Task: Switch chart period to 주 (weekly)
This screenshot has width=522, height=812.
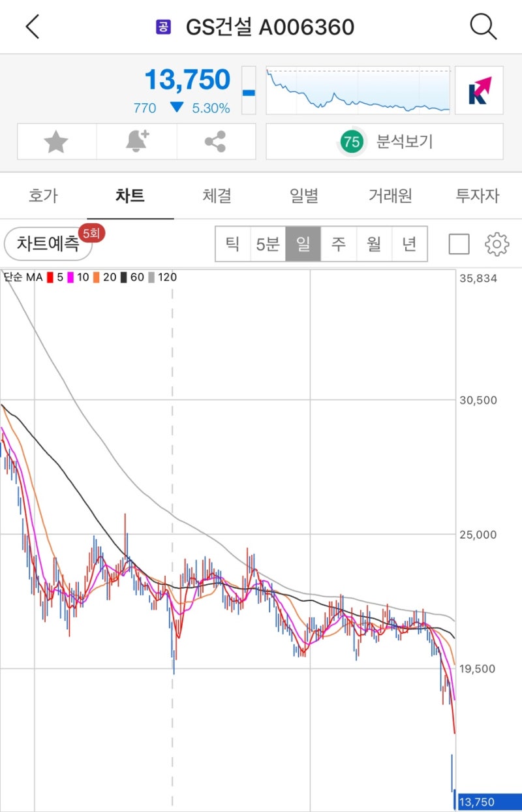Action: pos(339,243)
